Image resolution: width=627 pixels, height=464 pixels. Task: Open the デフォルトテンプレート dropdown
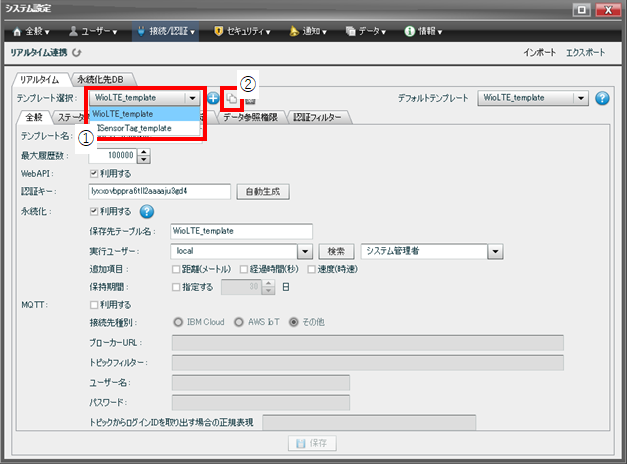[533, 98]
